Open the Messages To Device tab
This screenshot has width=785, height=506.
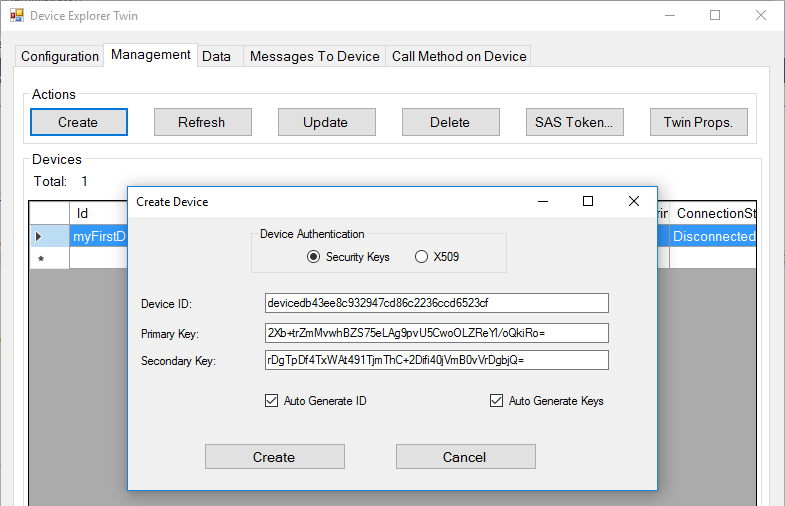click(314, 56)
